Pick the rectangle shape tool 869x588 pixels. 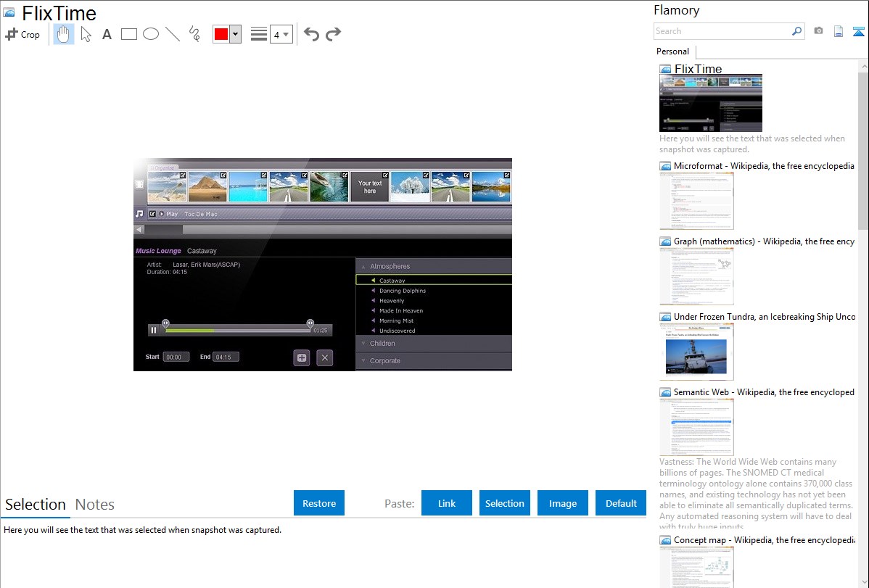point(129,34)
